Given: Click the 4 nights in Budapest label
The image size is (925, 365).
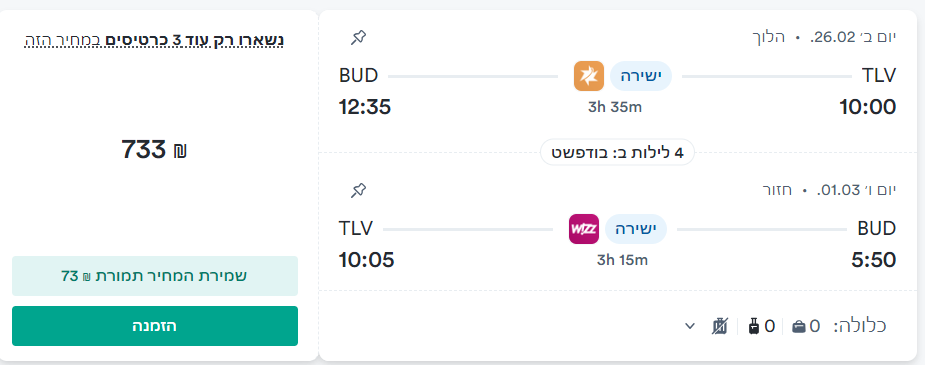Looking at the screenshot, I should [618, 153].
